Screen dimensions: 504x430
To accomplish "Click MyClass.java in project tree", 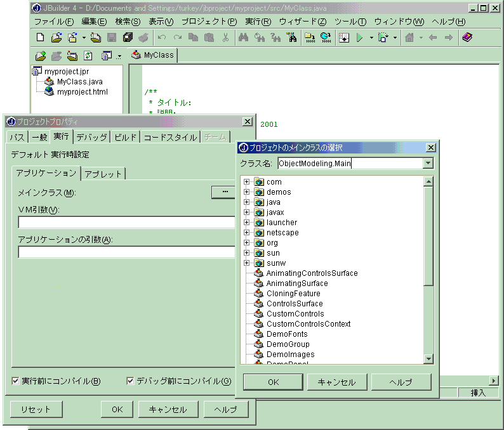I will point(79,82).
